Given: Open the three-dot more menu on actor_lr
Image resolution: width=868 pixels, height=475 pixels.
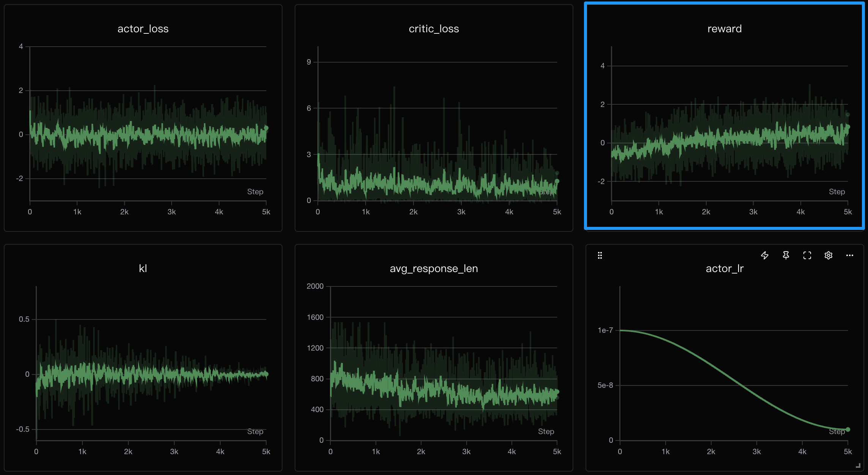Looking at the screenshot, I should pyautogui.click(x=850, y=255).
